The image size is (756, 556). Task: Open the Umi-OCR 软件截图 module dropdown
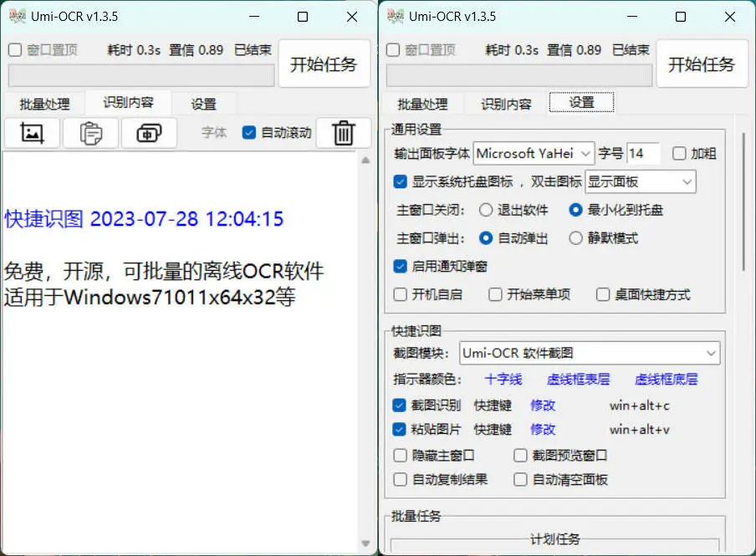590,353
